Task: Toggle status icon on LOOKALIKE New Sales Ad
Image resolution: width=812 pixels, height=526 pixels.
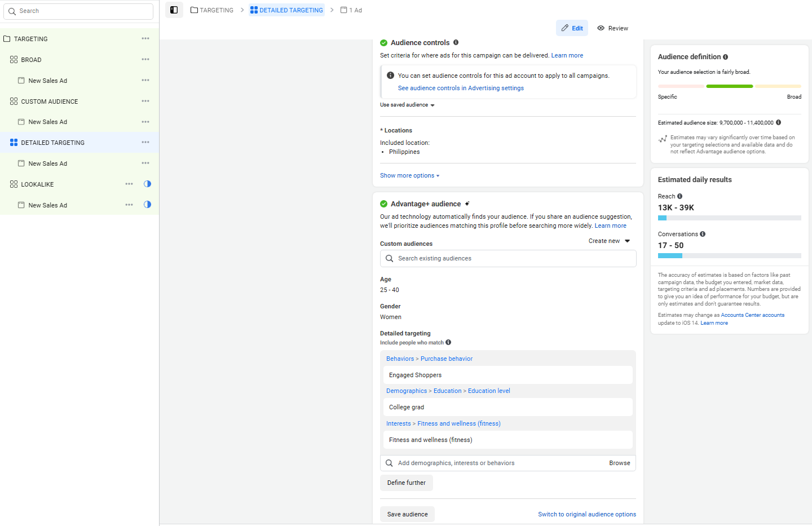Action: coord(147,205)
